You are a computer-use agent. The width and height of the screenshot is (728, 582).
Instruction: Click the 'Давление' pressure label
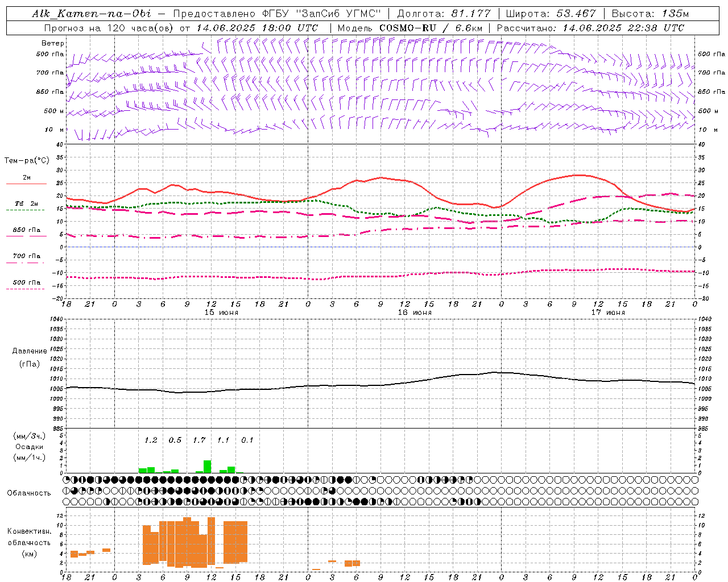[30, 351]
